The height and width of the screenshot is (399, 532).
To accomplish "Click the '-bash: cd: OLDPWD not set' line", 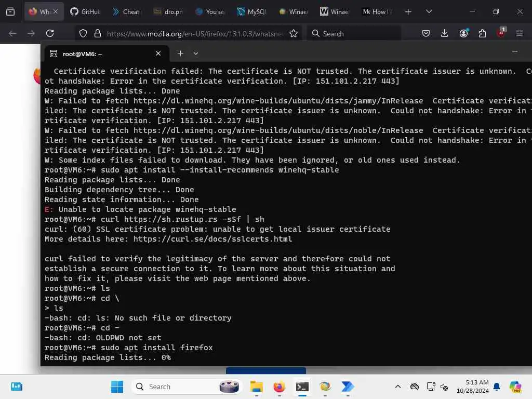I will pyautogui.click(x=103, y=338).
